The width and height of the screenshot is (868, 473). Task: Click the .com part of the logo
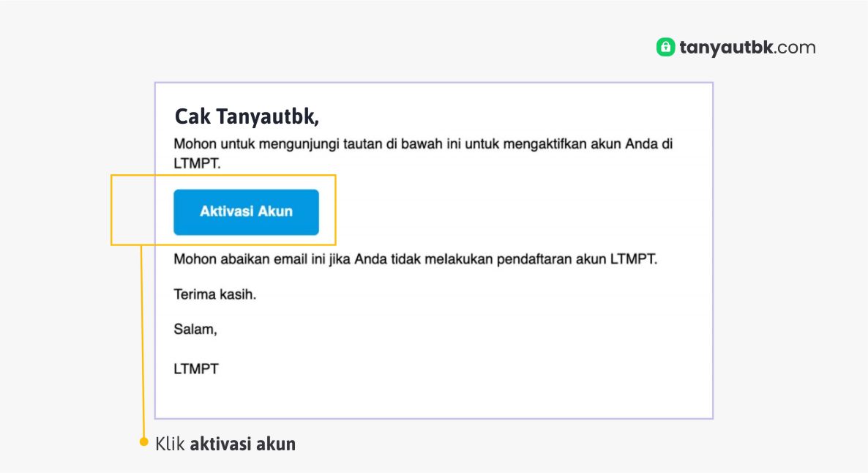pyautogui.click(x=795, y=48)
